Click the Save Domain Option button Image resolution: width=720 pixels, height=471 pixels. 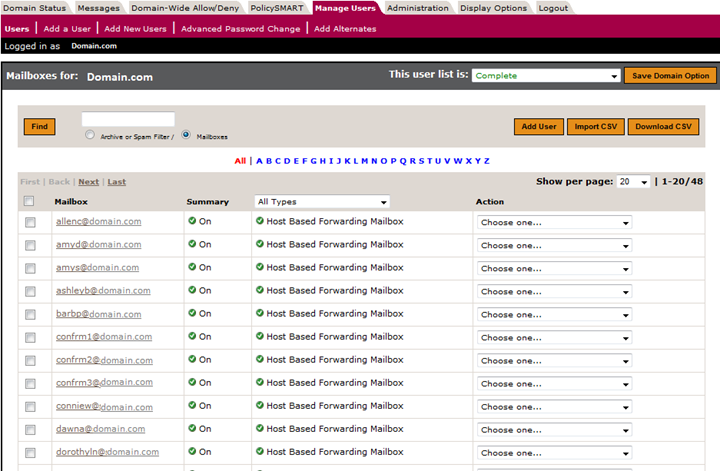(x=670, y=76)
